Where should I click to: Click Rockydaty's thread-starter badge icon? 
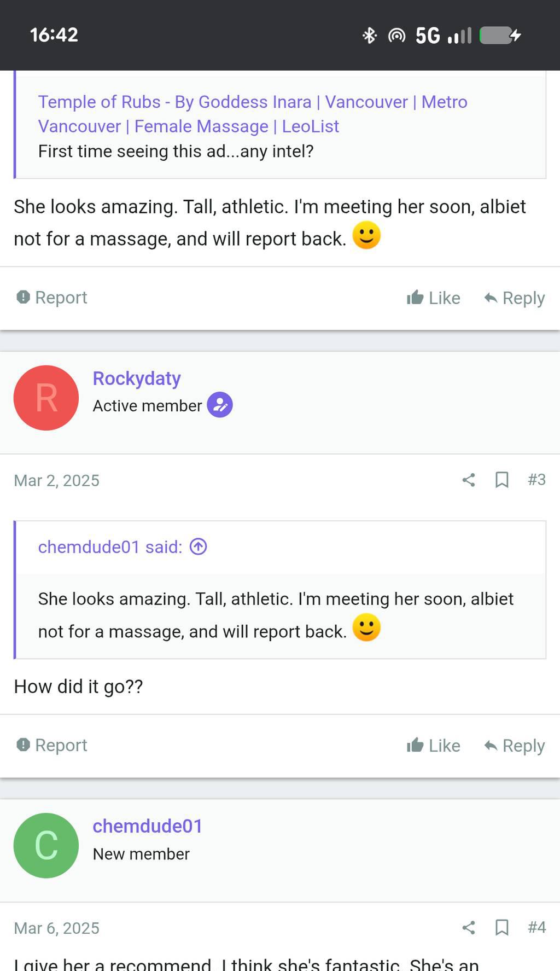[219, 405]
